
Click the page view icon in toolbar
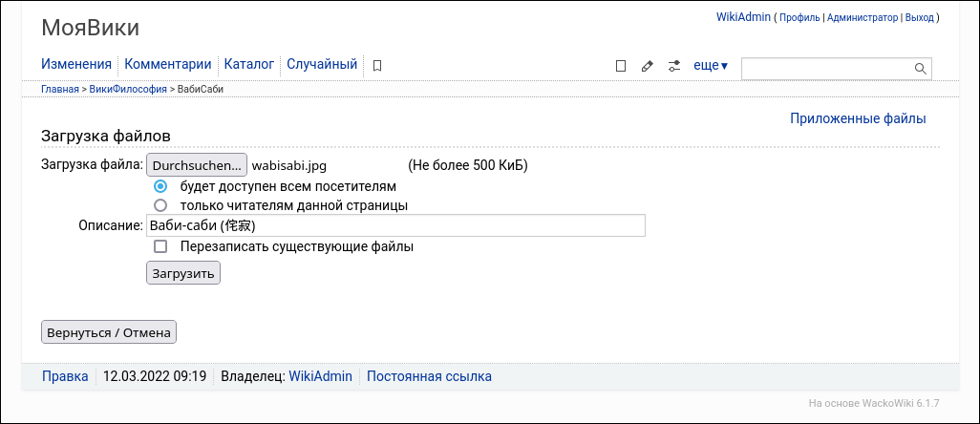pos(621,66)
